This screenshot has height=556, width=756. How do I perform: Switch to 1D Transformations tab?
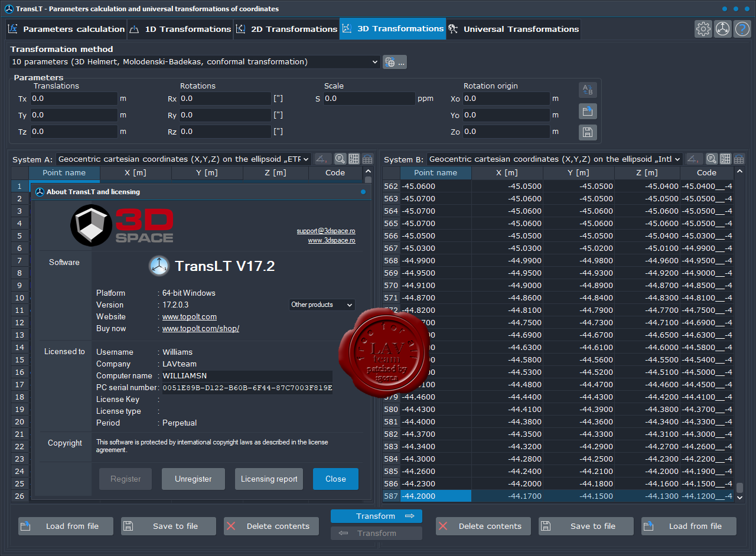180,29
